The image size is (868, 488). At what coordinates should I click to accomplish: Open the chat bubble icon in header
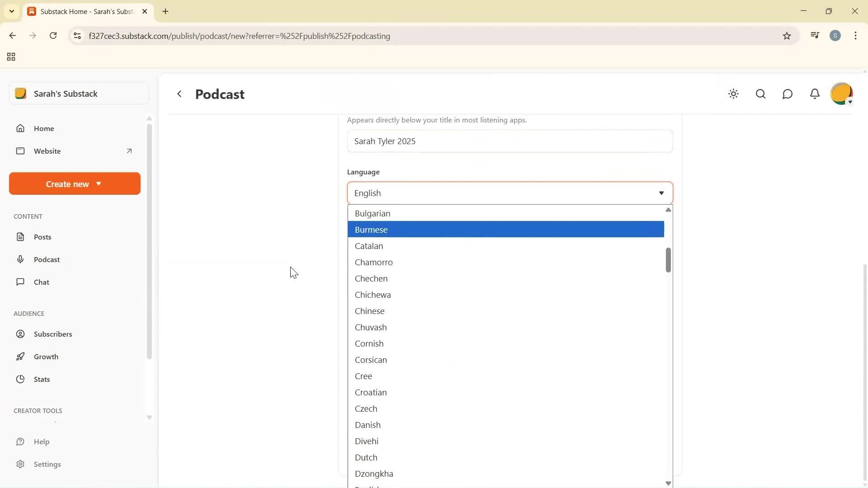(788, 94)
